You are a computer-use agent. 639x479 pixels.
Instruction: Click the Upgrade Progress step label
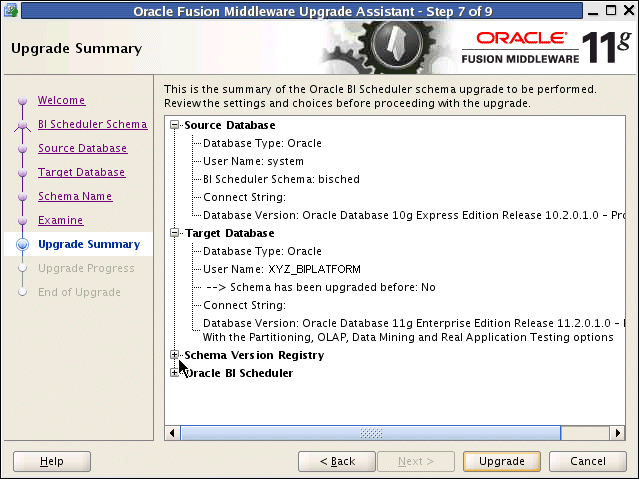(86, 268)
